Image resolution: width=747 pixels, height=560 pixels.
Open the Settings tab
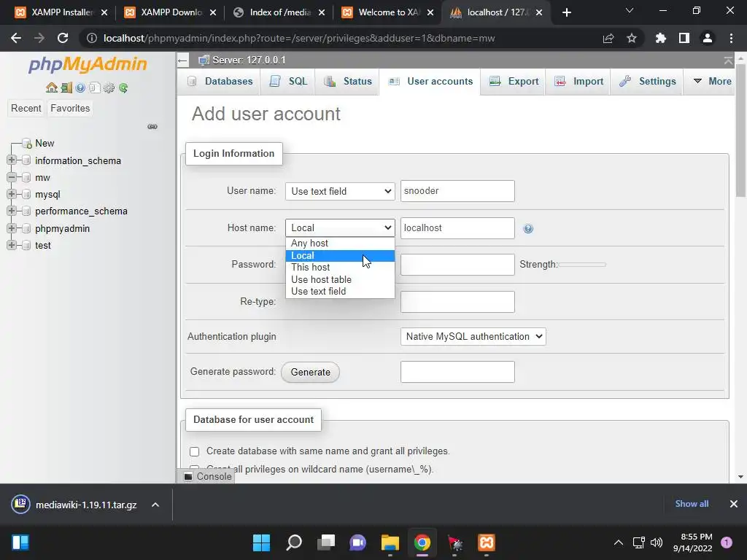(x=648, y=82)
